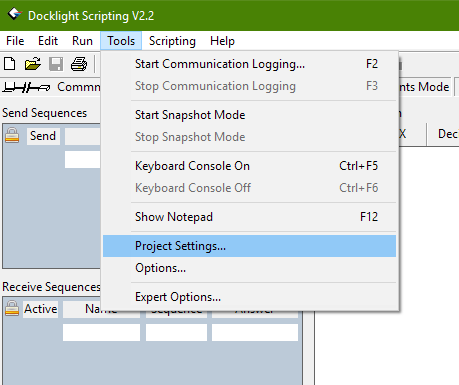
Task: Select Start Snapshot Mode
Action: 249,115
